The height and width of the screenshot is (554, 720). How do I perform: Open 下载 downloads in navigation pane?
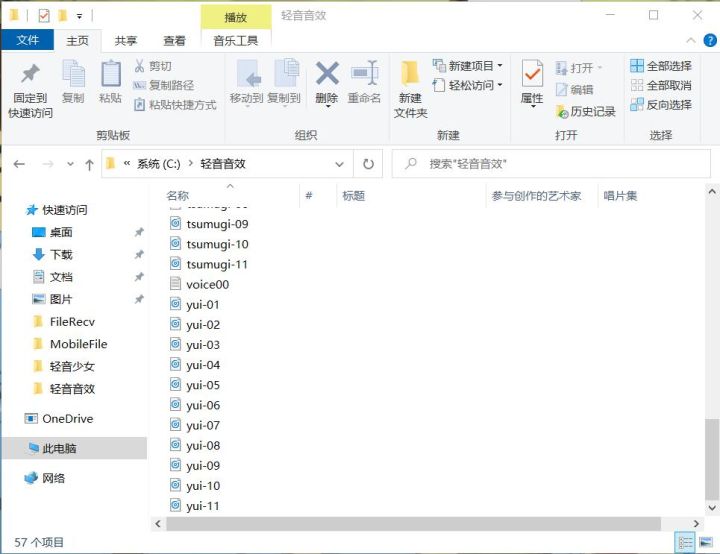(61, 254)
